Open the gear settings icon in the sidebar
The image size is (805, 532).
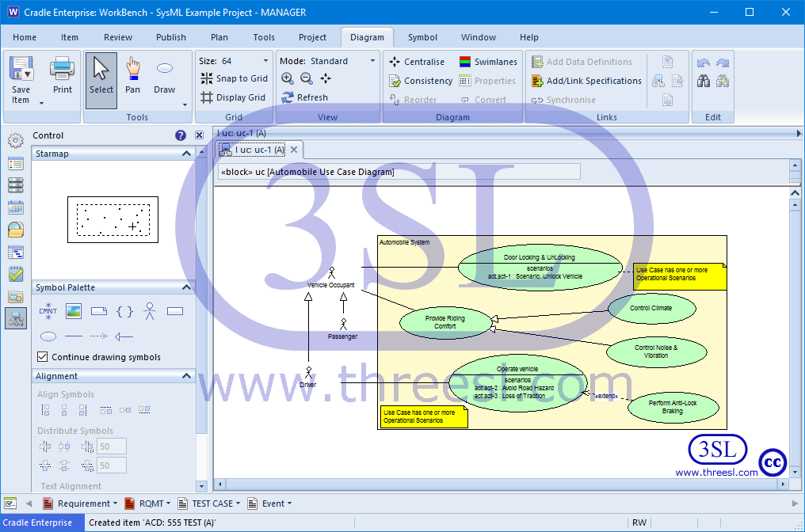click(x=15, y=141)
